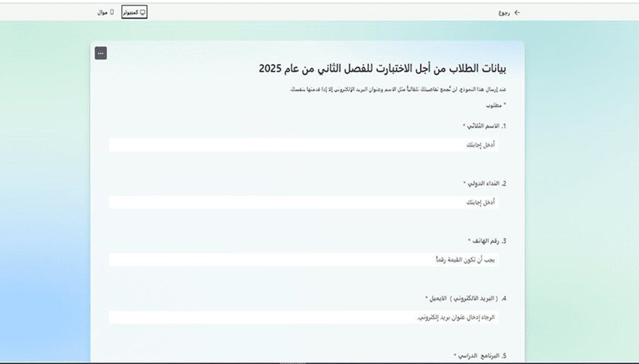
Task: Click the مطلوب required note
Action: click(496, 105)
